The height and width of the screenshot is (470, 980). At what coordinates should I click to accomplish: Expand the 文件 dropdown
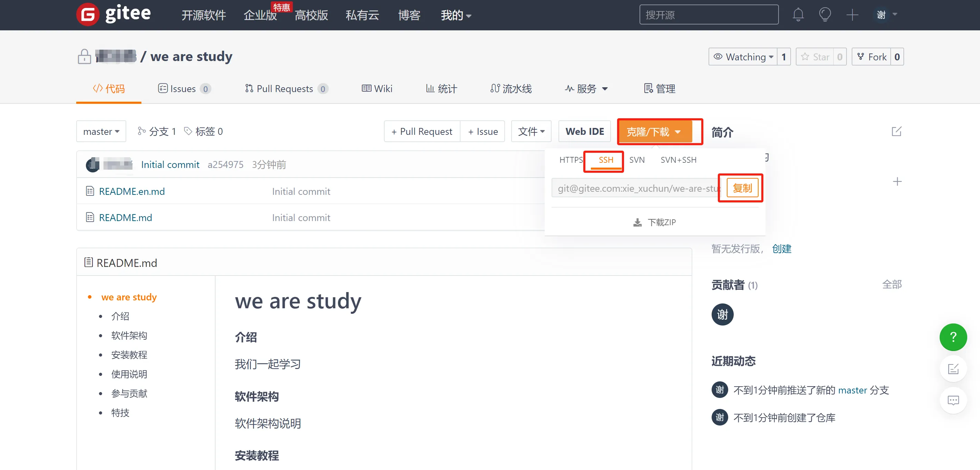tap(531, 132)
